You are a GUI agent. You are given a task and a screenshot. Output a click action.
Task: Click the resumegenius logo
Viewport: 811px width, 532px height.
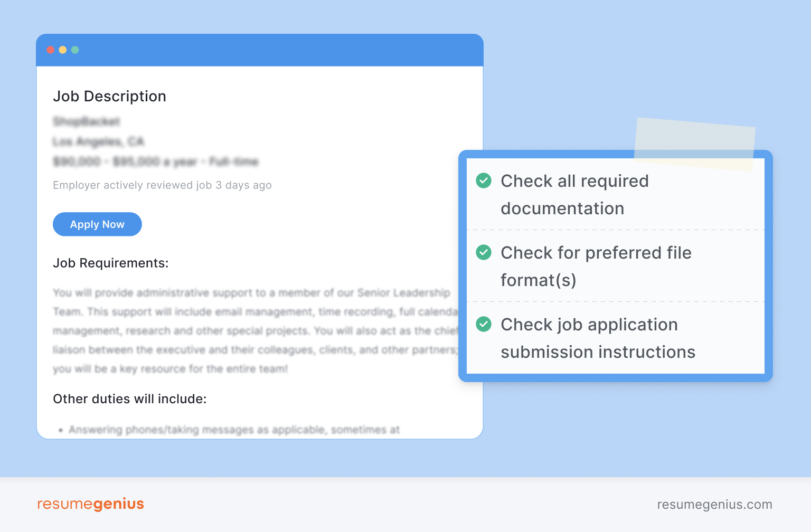tap(90, 504)
